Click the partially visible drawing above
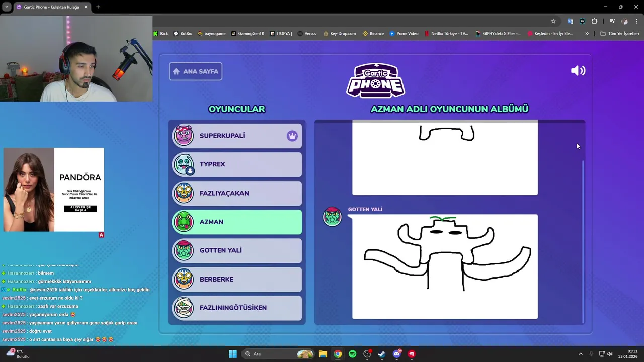 click(x=445, y=158)
